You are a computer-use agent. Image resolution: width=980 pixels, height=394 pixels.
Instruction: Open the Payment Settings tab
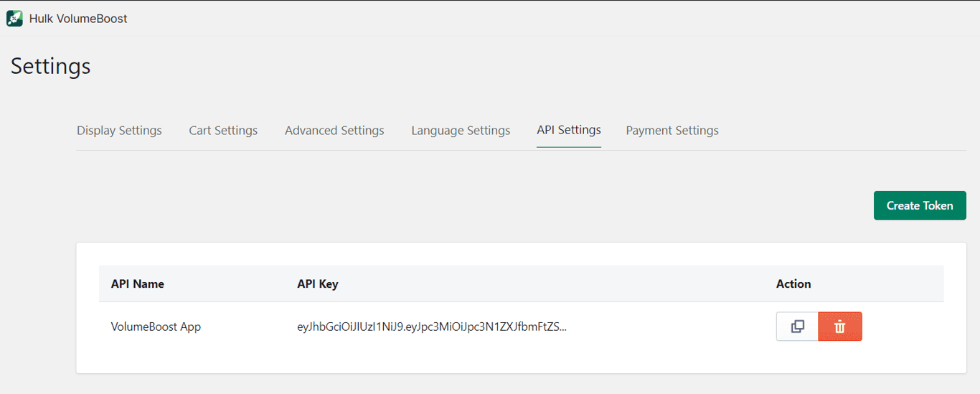pyautogui.click(x=672, y=131)
